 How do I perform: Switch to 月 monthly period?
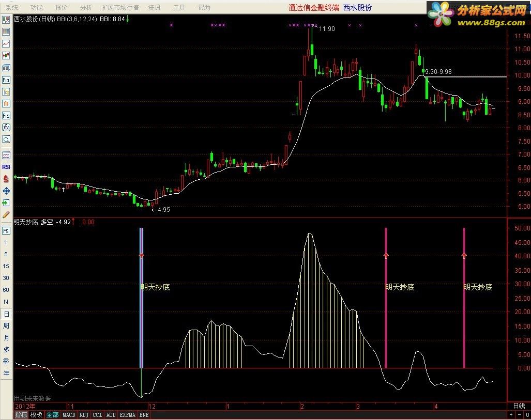pyautogui.click(x=6, y=337)
